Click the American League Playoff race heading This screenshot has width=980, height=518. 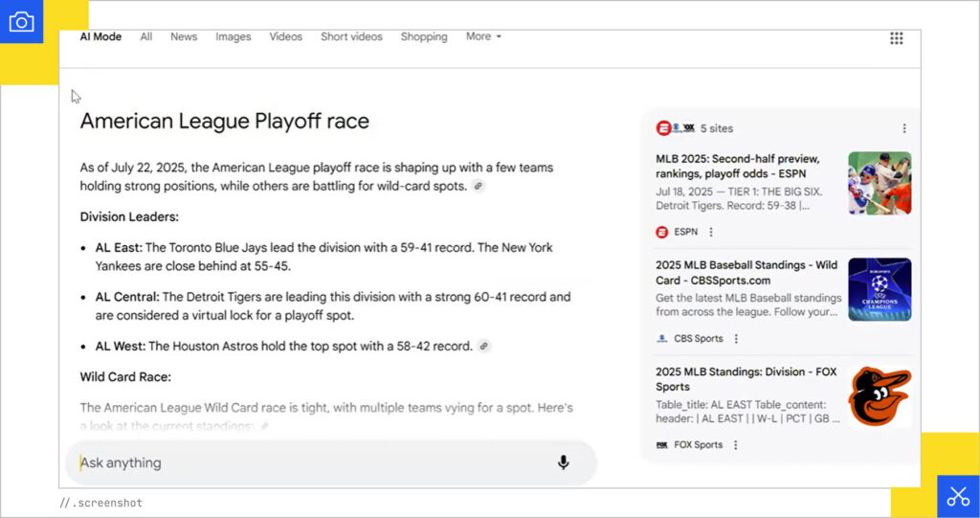pos(224,121)
